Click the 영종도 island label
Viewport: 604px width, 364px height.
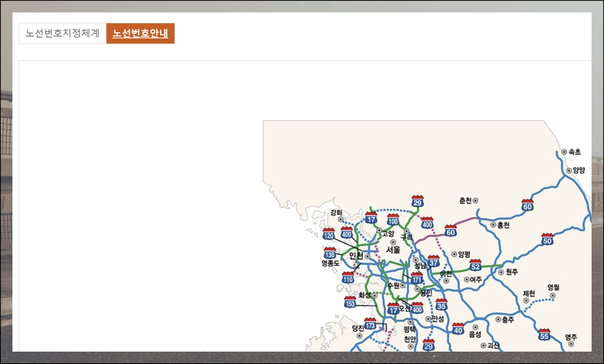(x=331, y=263)
